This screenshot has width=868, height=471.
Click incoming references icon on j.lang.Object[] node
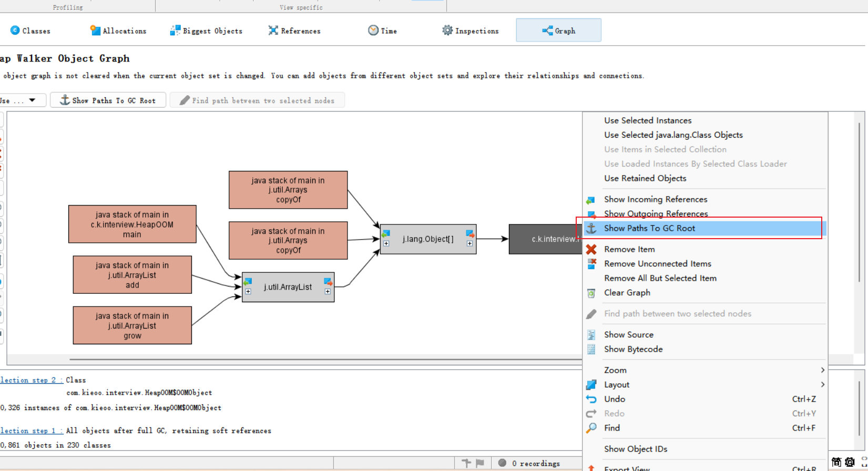coord(386,233)
